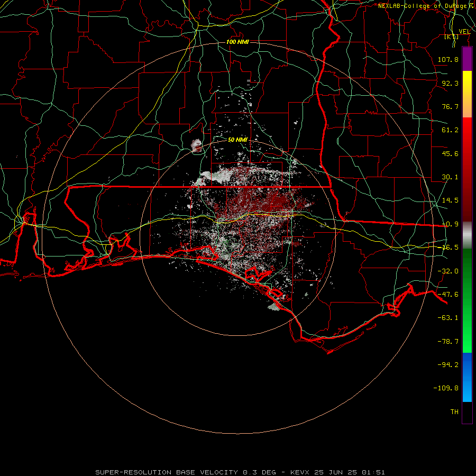The height and width of the screenshot is (476, 476).
Task: Click the 30.1 scale value
Action: coord(450,177)
